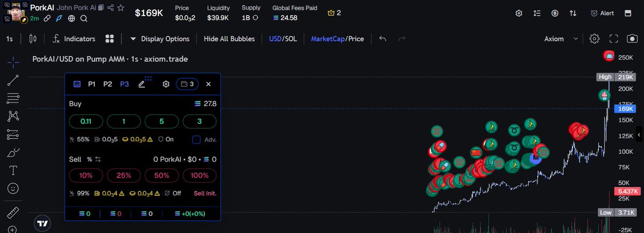
Task: Click the dollar coin icon in header
Action: point(555,13)
